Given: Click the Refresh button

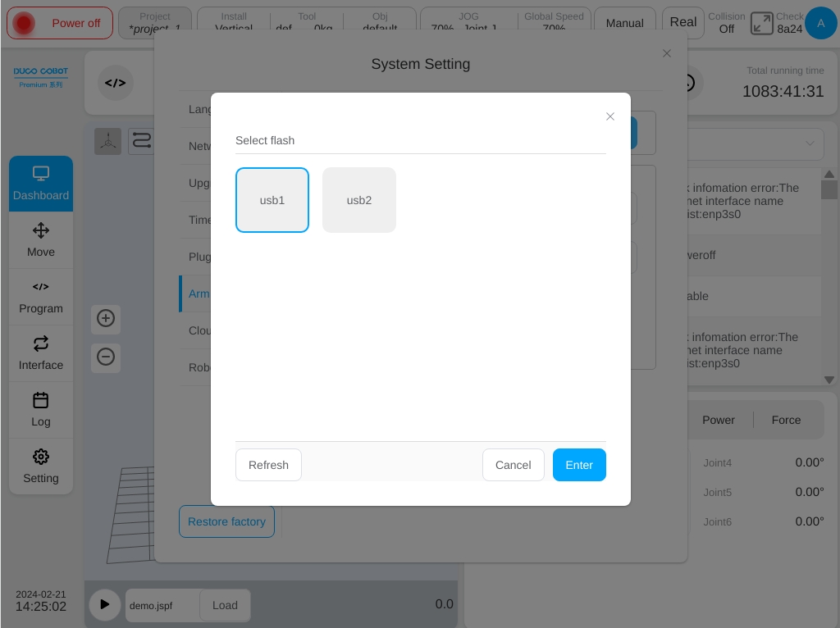Looking at the screenshot, I should pos(268,465).
